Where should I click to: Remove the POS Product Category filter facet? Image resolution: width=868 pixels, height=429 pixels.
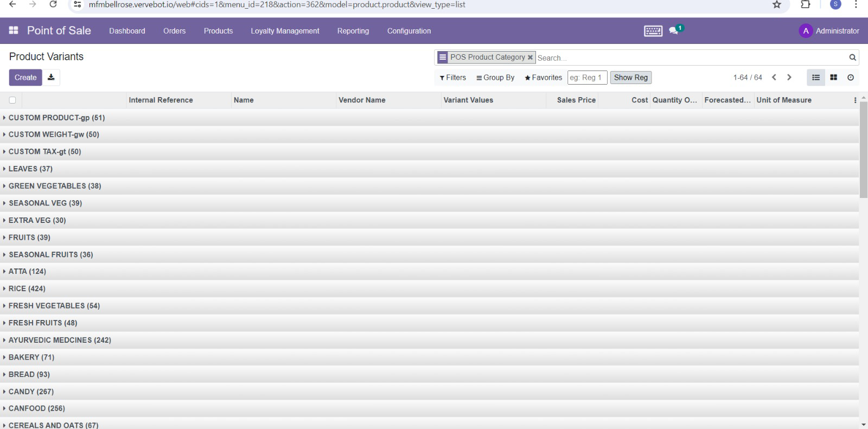pos(530,57)
